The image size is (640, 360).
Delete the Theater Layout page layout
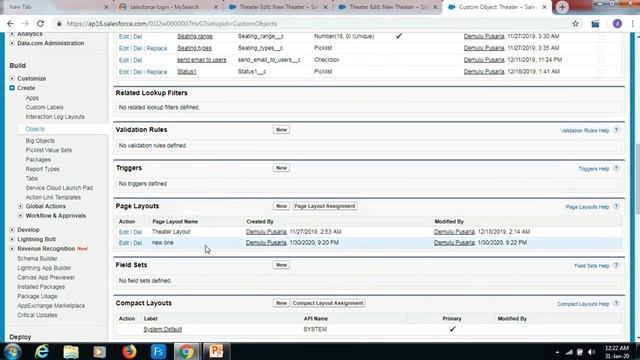click(138, 232)
